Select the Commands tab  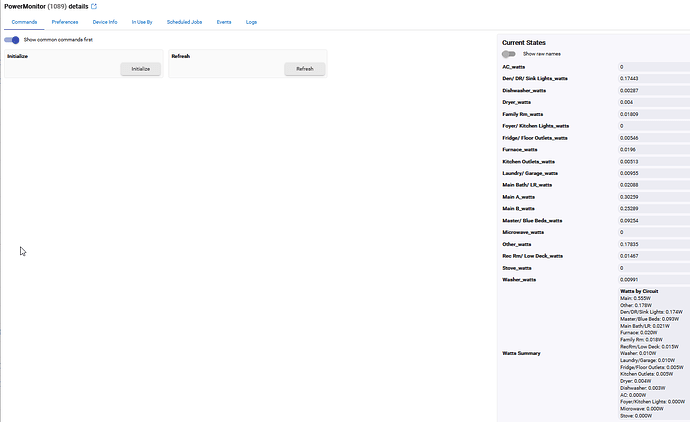pyautogui.click(x=24, y=21)
